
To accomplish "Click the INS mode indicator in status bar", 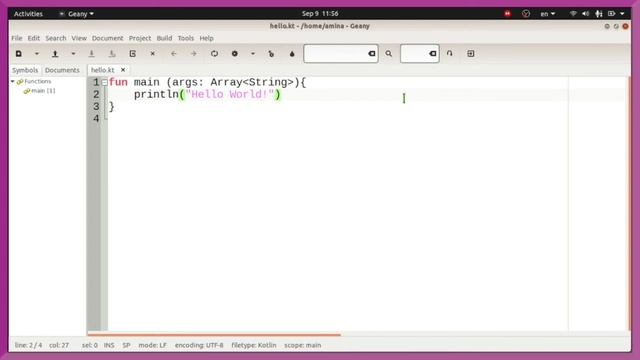I will pyautogui.click(x=109, y=345).
